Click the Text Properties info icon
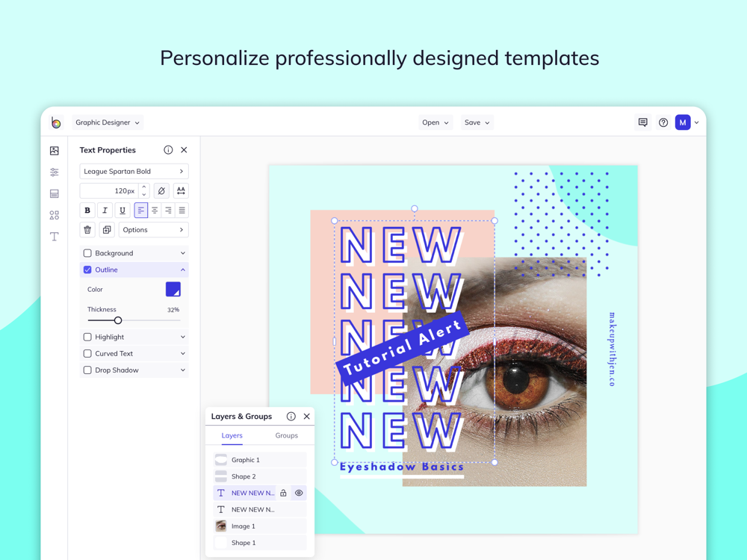The width and height of the screenshot is (747, 560). (x=168, y=150)
